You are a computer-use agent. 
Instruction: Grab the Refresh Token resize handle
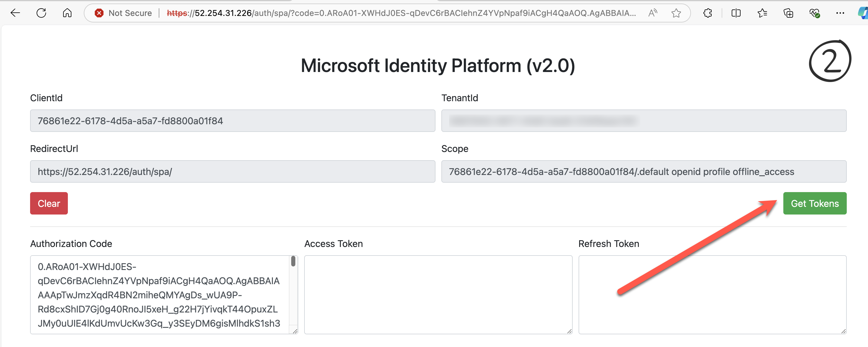pyautogui.click(x=844, y=331)
